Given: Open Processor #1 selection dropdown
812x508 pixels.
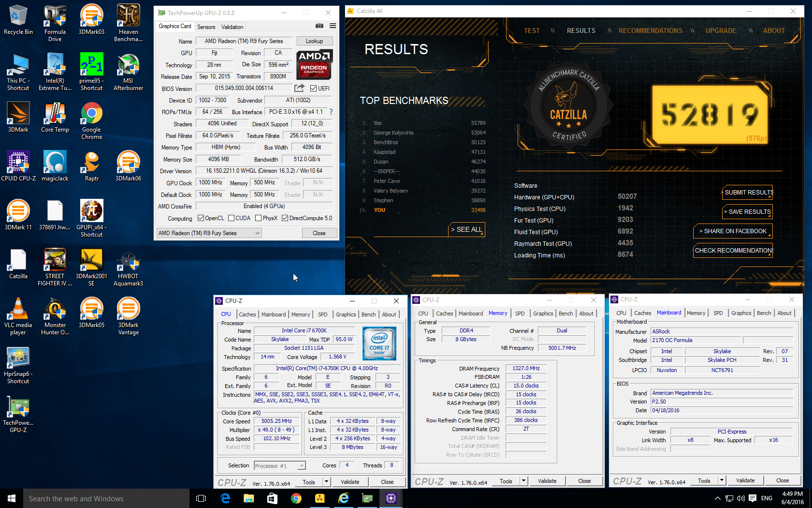Looking at the screenshot, I should (280, 466).
